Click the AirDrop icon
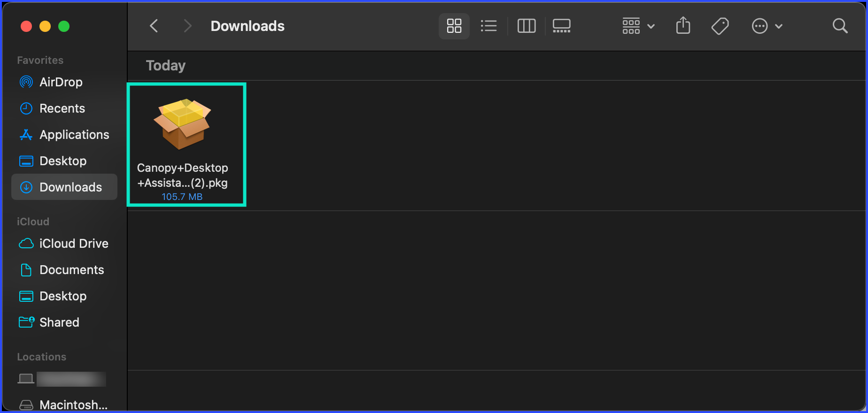868x413 pixels. (26, 82)
